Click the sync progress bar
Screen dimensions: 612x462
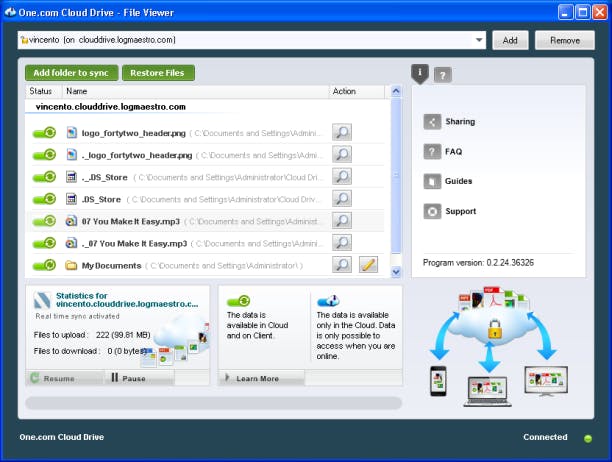[214, 403]
